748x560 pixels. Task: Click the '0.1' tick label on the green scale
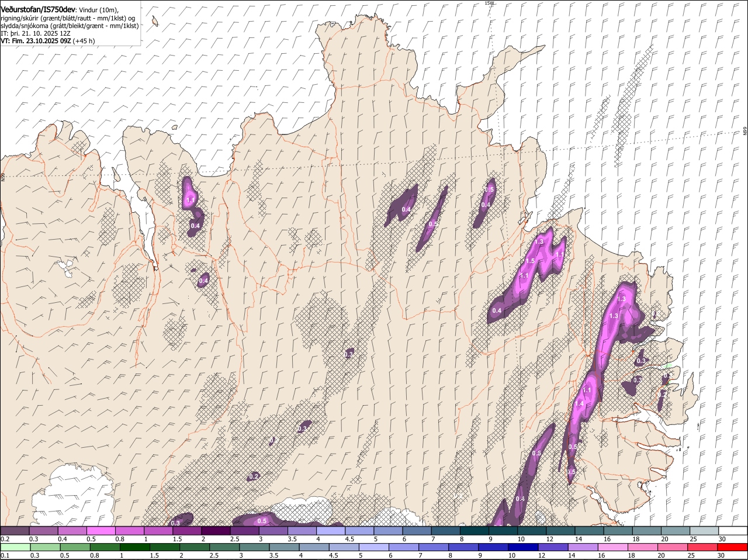[5, 555]
